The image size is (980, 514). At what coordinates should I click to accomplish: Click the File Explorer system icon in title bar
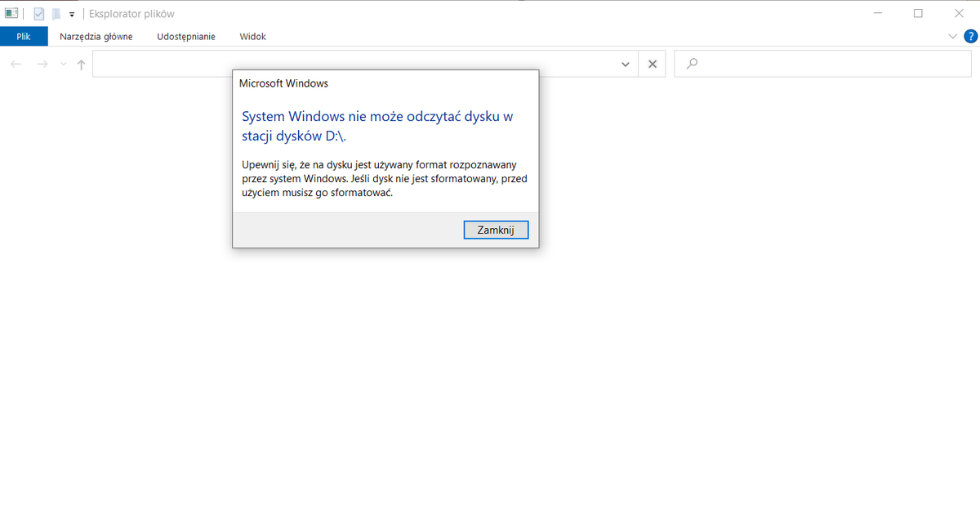[11, 14]
